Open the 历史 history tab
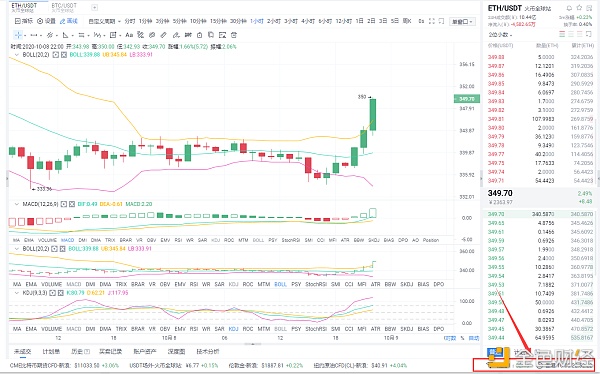Screen dimensions: 600x374 coord(80,351)
